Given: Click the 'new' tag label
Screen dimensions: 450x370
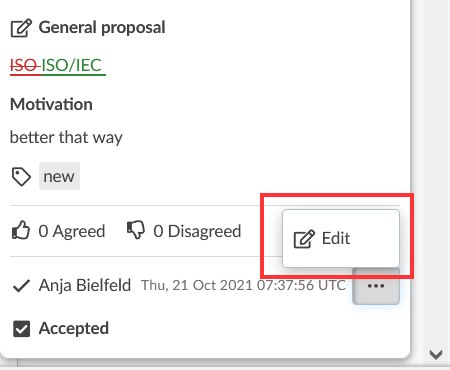Looking at the screenshot, I should [x=59, y=176].
